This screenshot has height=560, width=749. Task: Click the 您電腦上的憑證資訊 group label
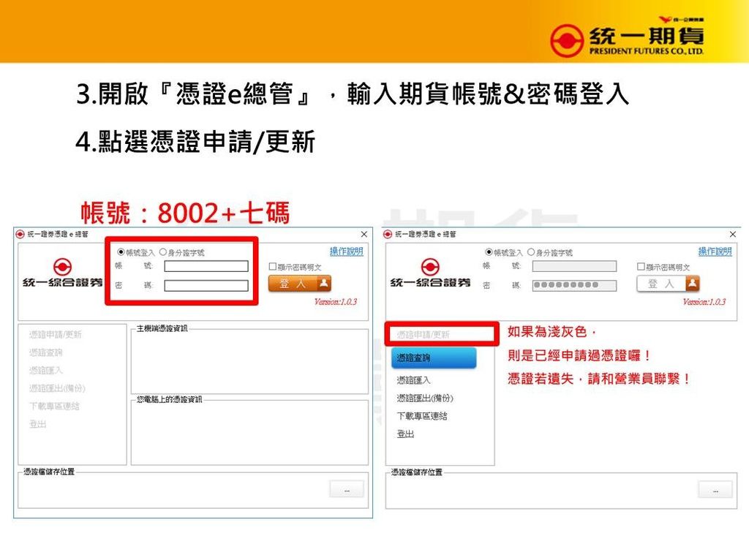tap(170, 399)
